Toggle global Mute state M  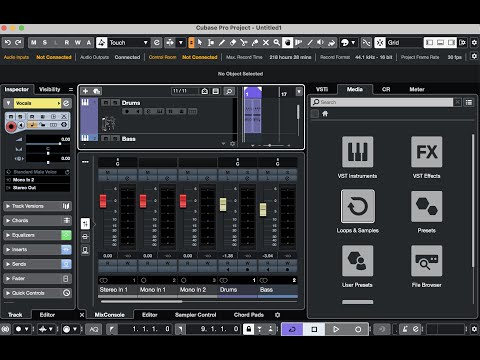pos(34,43)
